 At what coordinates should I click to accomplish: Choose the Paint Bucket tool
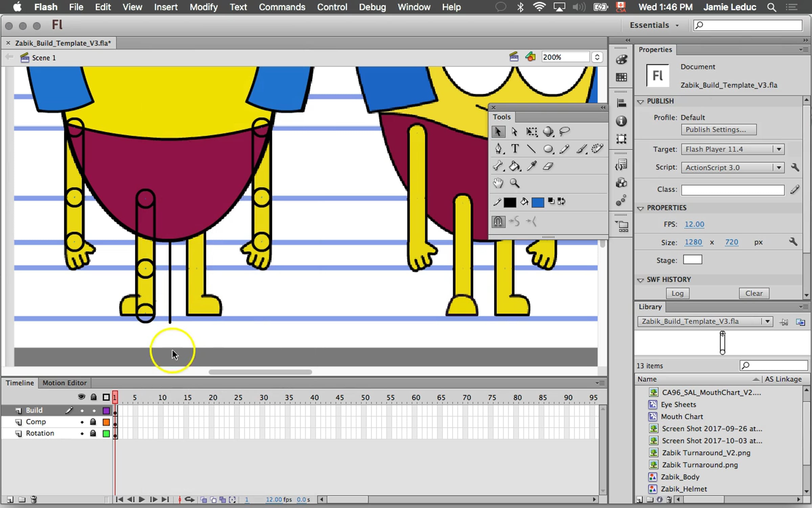(x=515, y=166)
